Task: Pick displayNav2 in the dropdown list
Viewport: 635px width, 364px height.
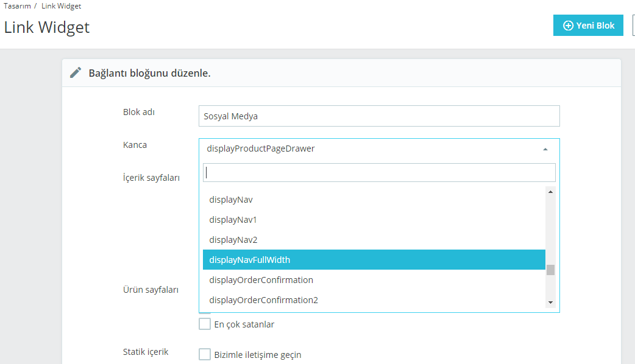Action: [x=233, y=240]
